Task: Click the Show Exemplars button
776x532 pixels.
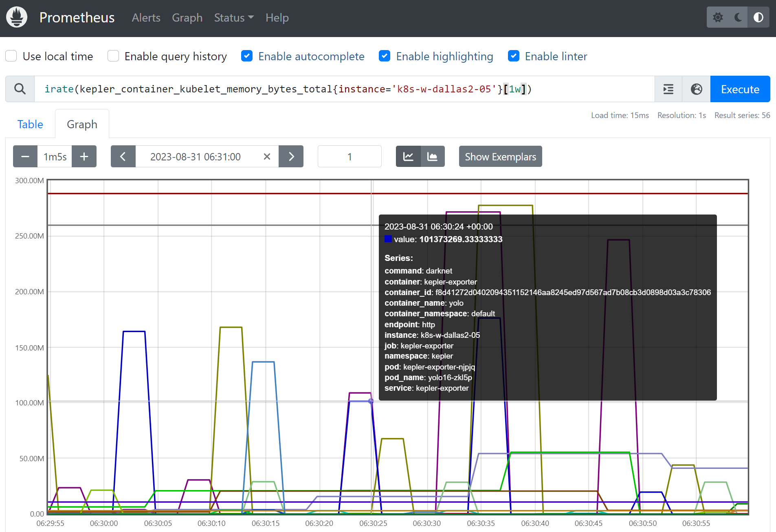Action: [x=500, y=156]
